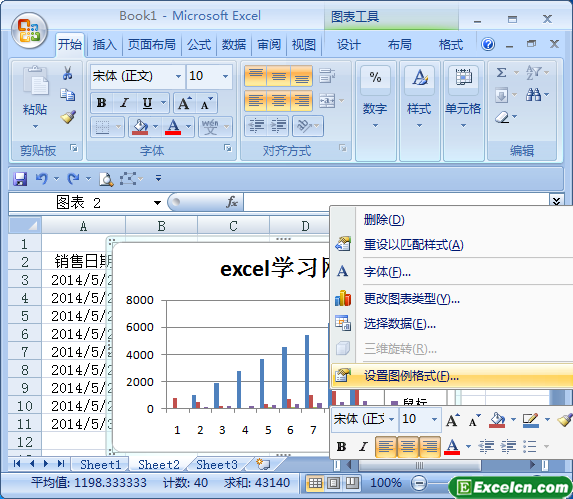Open the ribbon font size dropdown
573x499 pixels.
(x=225, y=76)
